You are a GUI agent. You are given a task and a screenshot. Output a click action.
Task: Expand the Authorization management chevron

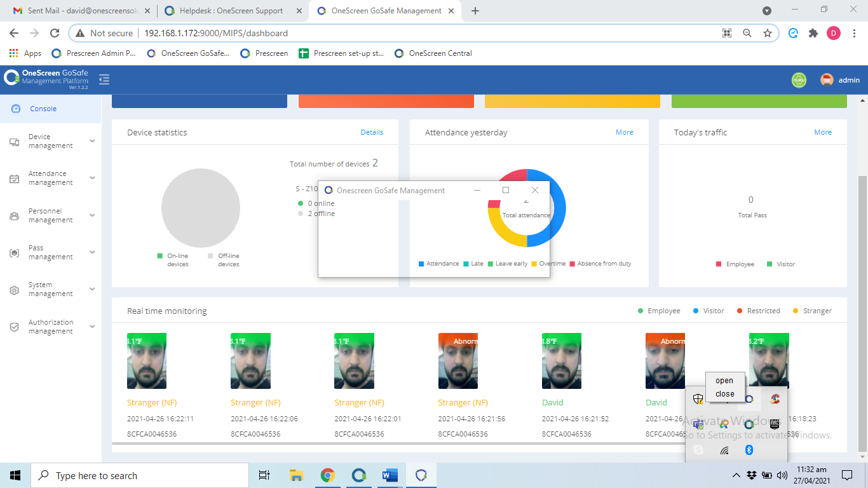click(92, 327)
